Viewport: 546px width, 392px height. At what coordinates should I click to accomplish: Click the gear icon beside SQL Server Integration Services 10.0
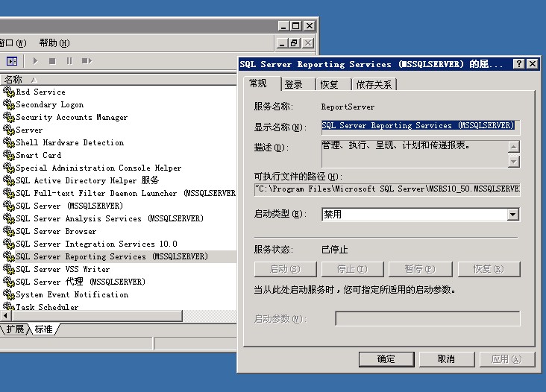pyautogui.click(x=9, y=244)
